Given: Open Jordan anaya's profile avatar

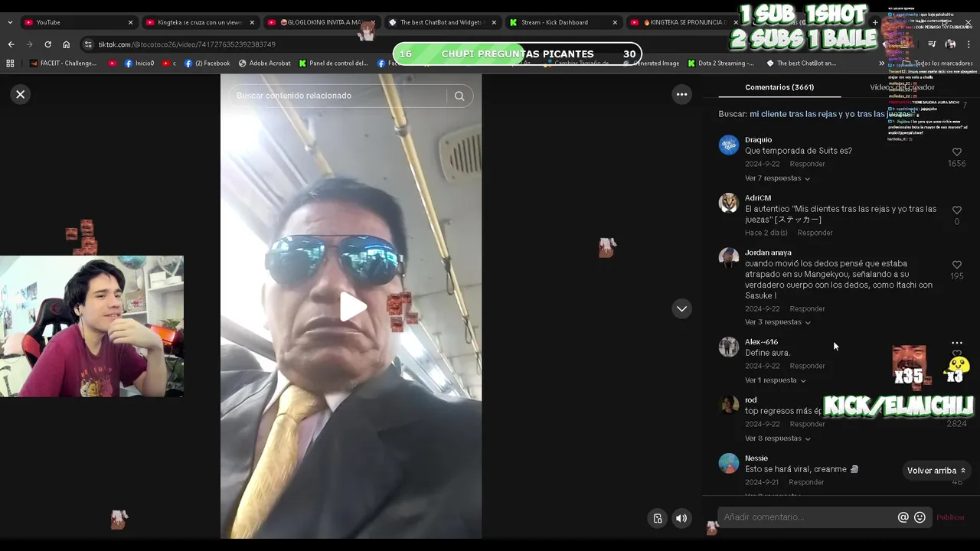Looking at the screenshot, I should [728, 257].
